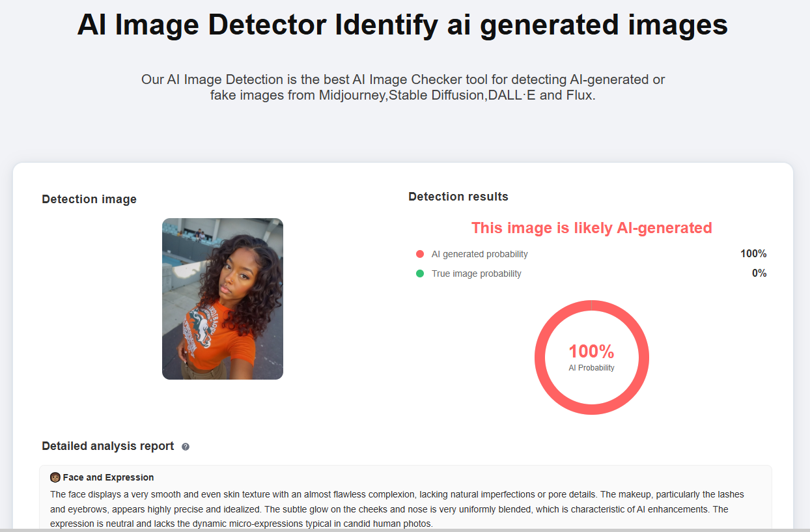The height and width of the screenshot is (532, 810).
Task: Select the "AI generated probability" label
Action: coord(479,254)
